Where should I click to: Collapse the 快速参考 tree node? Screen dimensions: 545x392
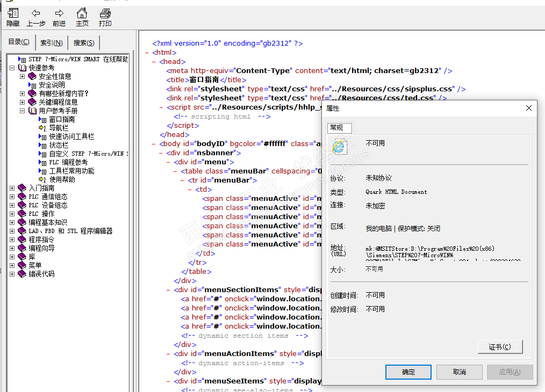12,68
